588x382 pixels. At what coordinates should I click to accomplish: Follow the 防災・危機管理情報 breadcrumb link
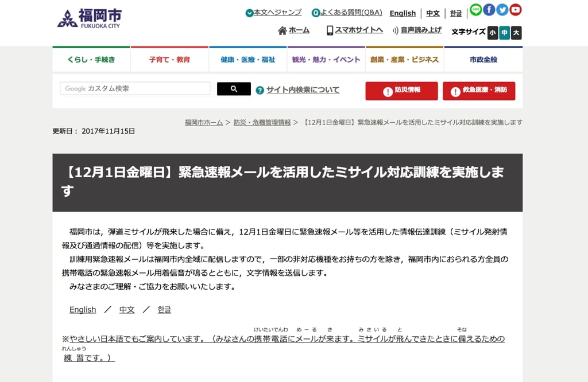coord(262,123)
